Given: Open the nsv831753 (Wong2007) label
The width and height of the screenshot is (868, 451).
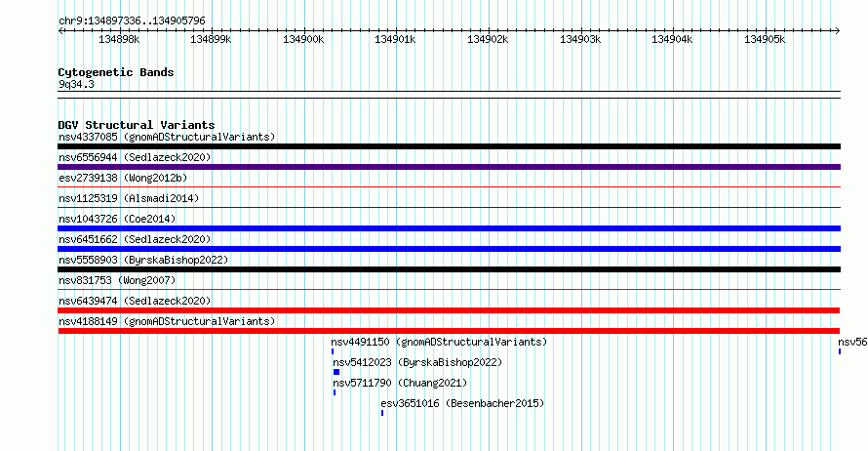Looking at the screenshot, I should (x=117, y=280).
